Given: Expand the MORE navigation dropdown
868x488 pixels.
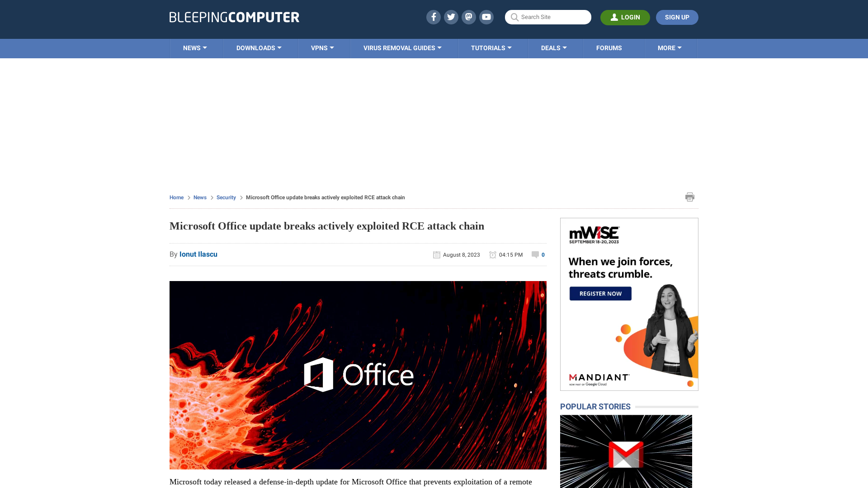Looking at the screenshot, I should [670, 48].
